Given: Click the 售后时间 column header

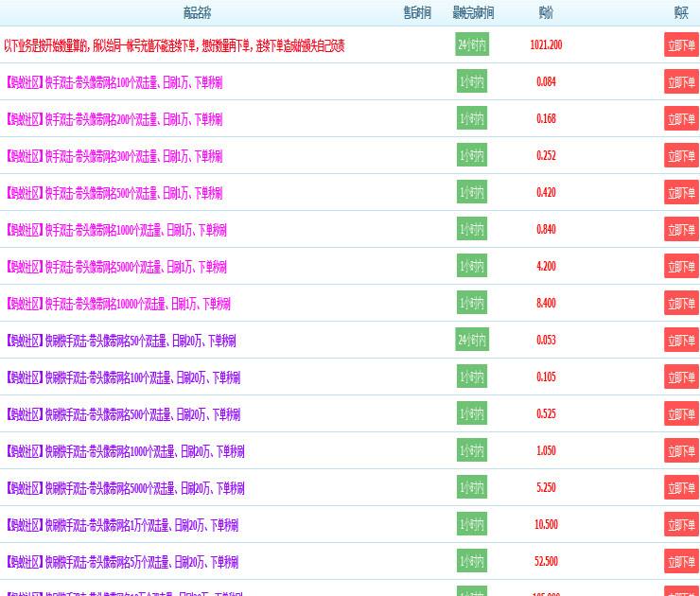Looking at the screenshot, I should click(417, 13).
